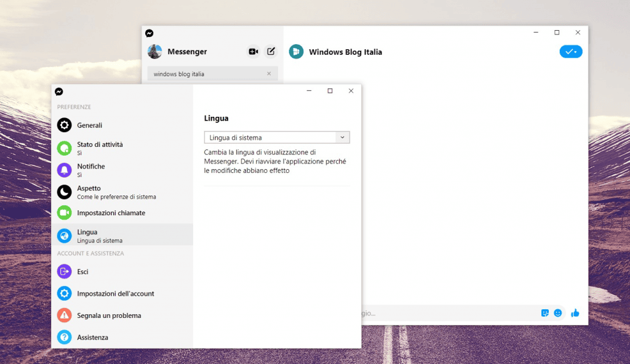Click the new video call icon
This screenshot has width=630, height=364.
253,52
